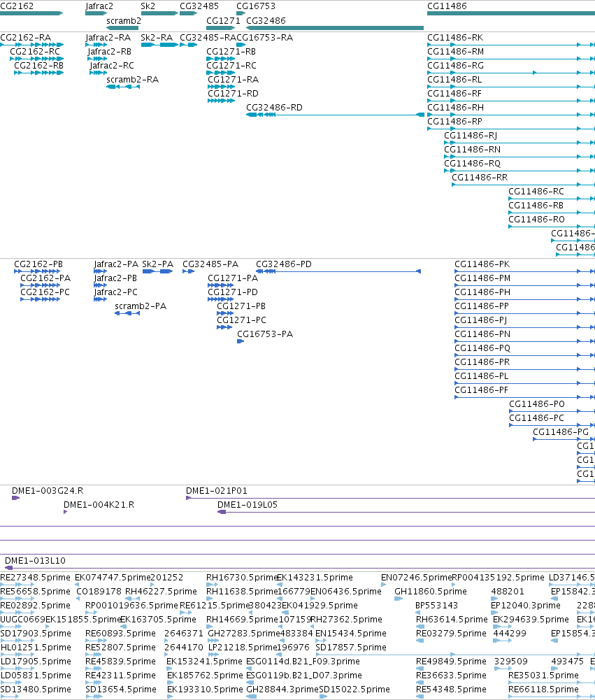The width and height of the screenshot is (595, 700).
Task: Select transcript CG1271-RD
Action: [233, 93]
